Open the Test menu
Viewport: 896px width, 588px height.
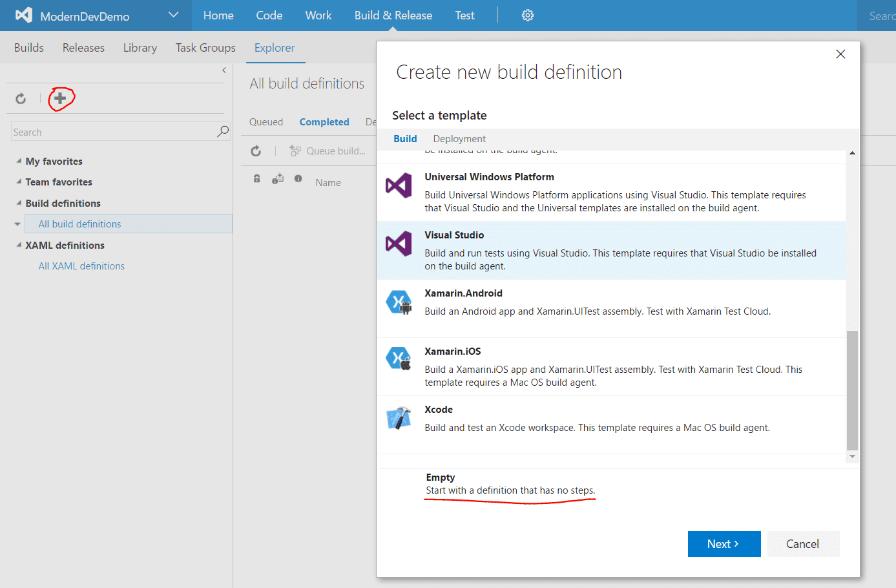coord(464,16)
